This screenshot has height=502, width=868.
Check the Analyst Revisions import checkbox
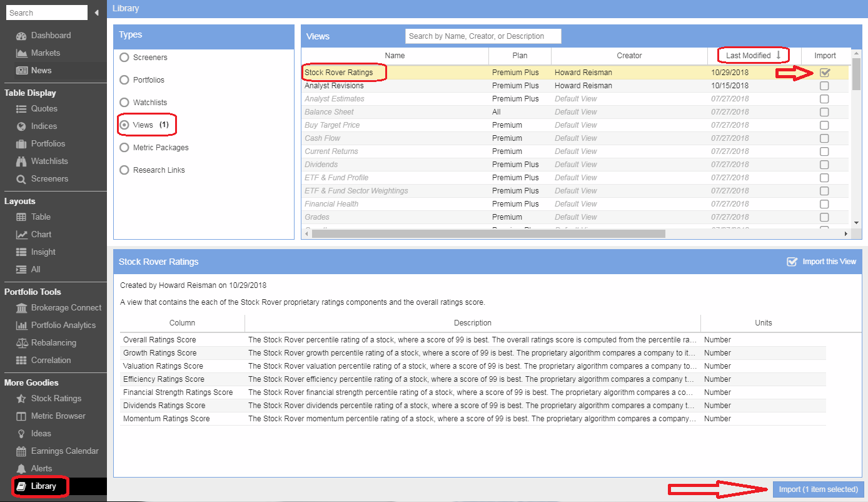click(x=824, y=86)
